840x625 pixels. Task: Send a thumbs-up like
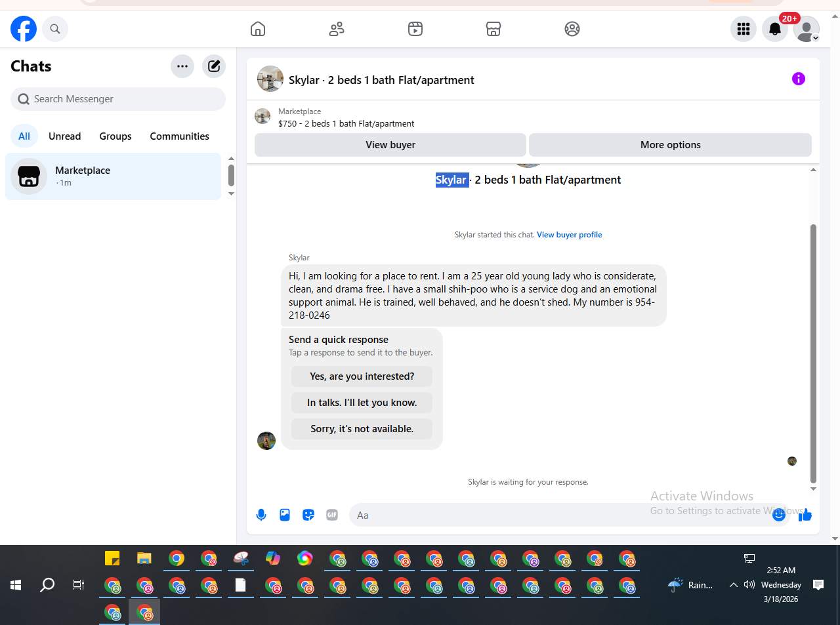[805, 515]
